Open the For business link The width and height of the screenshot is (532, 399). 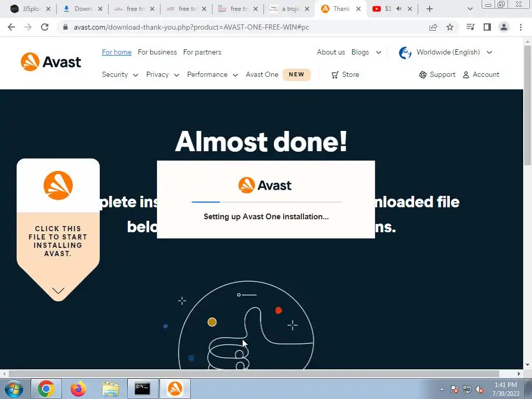(157, 52)
